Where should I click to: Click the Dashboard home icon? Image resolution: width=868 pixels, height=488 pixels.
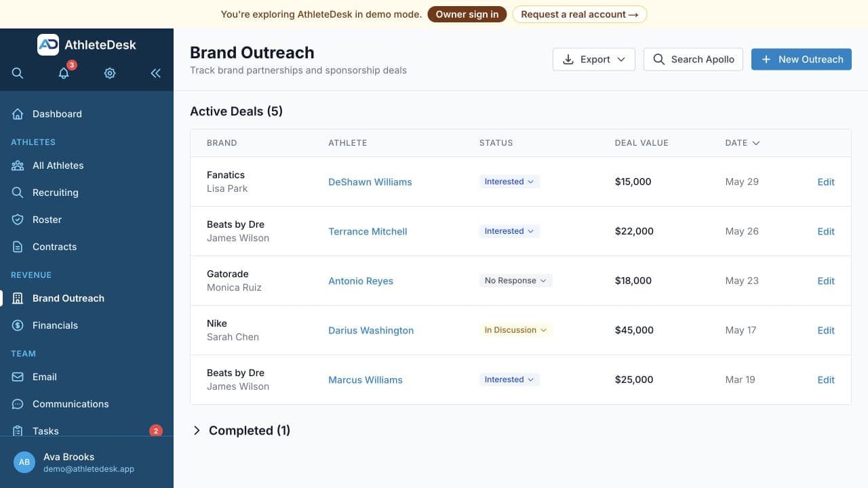(18, 114)
